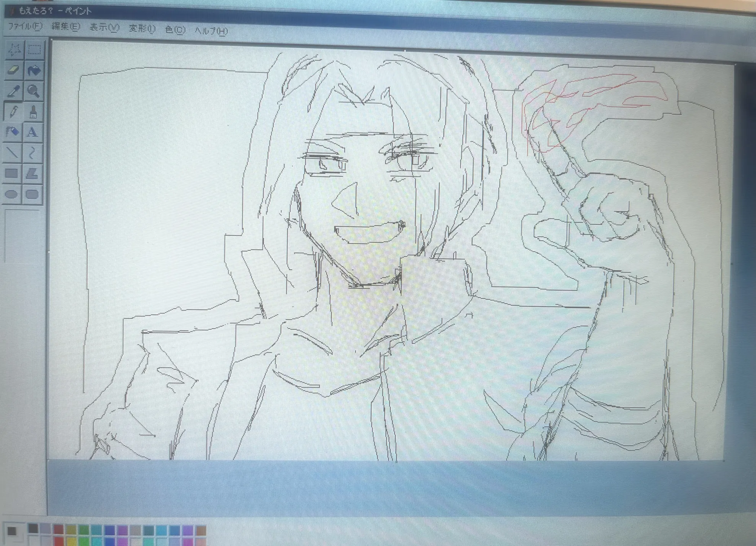Pick the dark red palette swatch

click(x=58, y=530)
